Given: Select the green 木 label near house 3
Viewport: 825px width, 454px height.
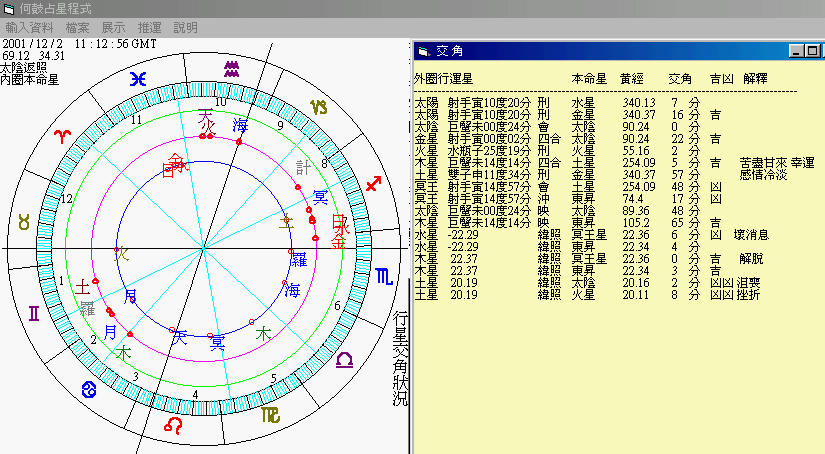Looking at the screenshot, I should pos(123,353).
